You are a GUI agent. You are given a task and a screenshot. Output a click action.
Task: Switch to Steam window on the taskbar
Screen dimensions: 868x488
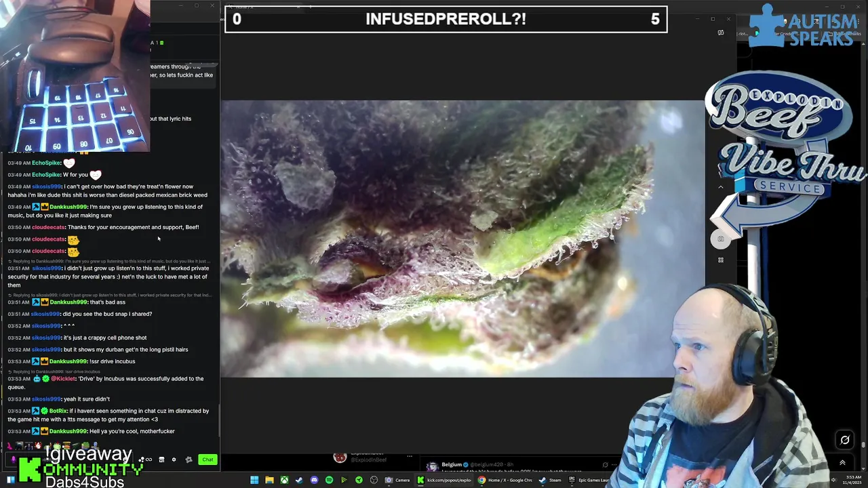pyautogui.click(x=550, y=480)
